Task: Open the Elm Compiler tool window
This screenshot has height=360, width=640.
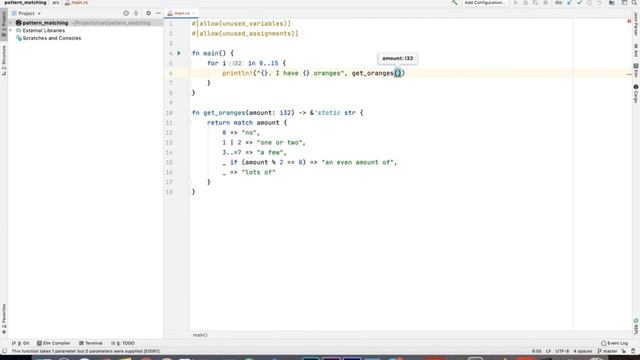Action: coord(53,343)
